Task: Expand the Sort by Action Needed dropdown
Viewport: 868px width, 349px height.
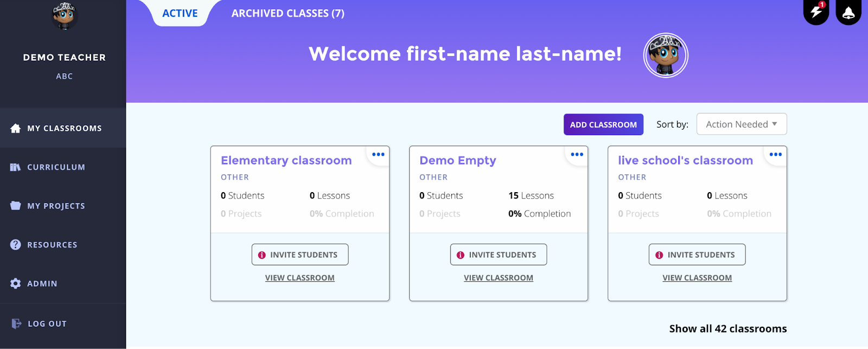Action: tap(742, 124)
